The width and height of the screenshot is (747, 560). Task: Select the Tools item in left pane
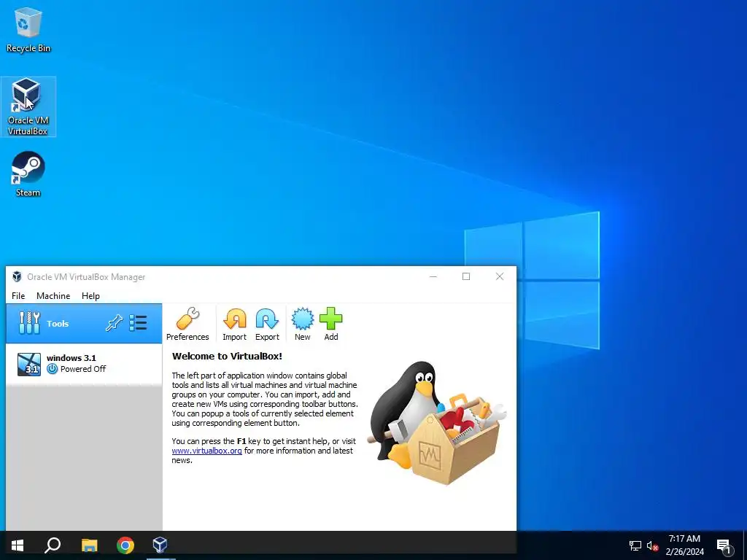84,323
